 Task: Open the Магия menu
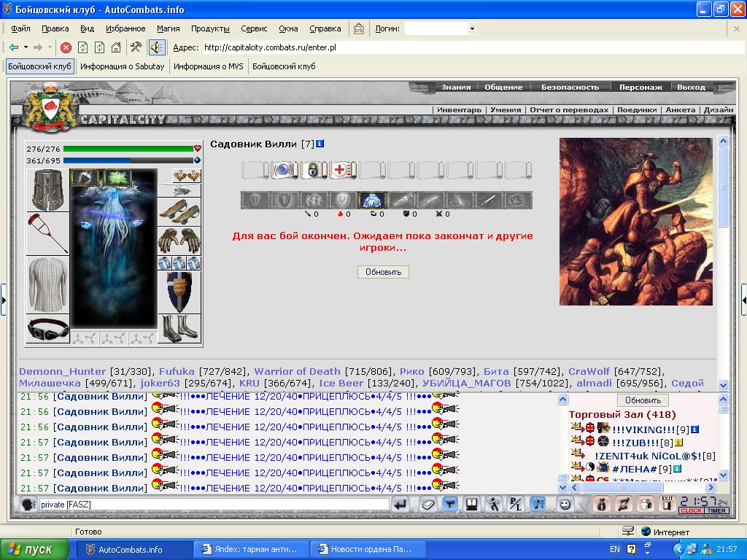click(169, 28)
